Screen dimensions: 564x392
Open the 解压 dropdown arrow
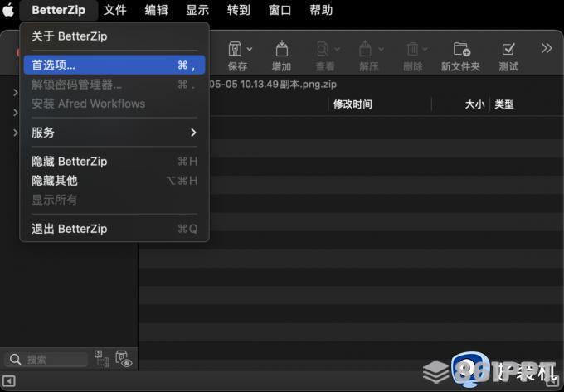[382, 49]
